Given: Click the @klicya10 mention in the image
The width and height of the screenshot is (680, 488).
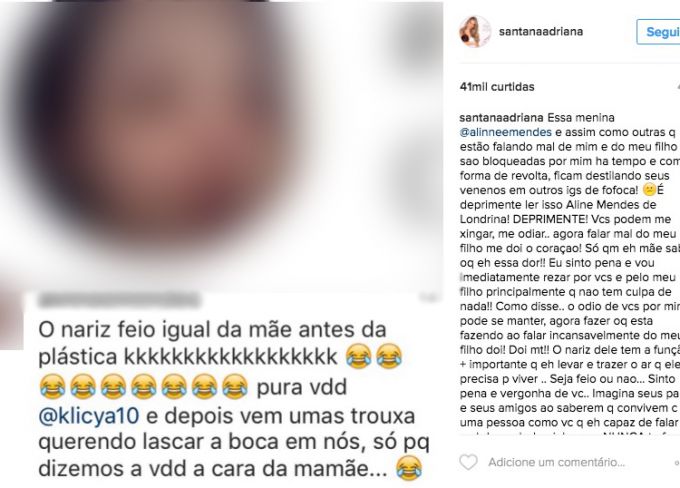Looking at the screenshot, I should click(89, 416).
